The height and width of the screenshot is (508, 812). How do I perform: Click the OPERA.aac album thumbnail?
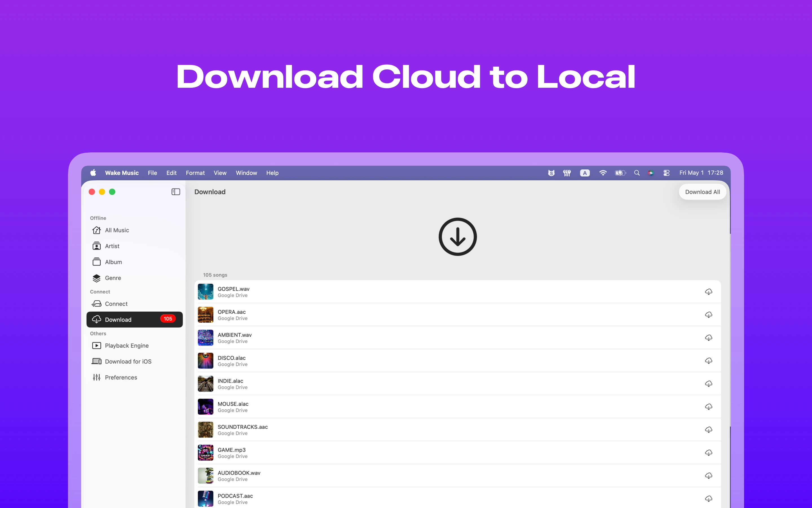pos(205,315)
